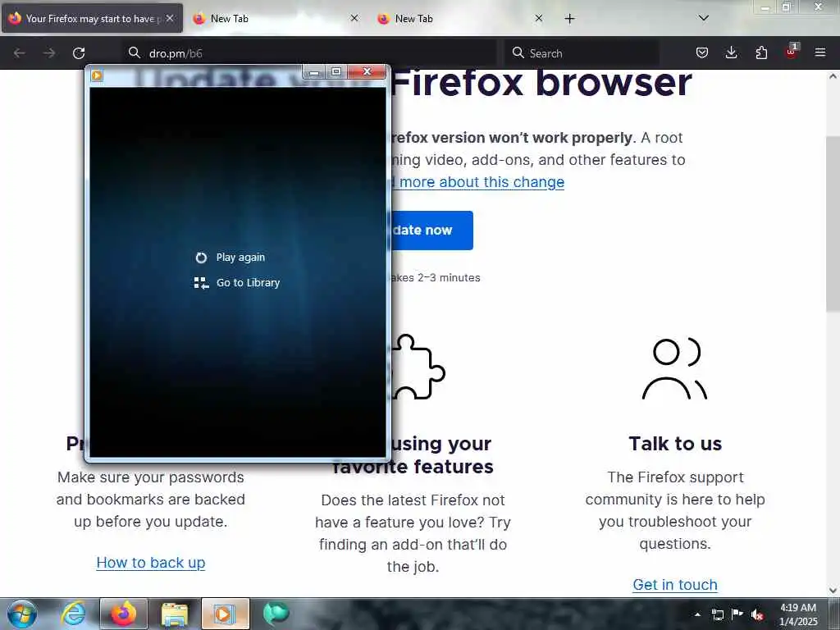Open the Firefox hamburger menu
The width and height of the screenshot is (840, 630).
[x=820, y=52]
